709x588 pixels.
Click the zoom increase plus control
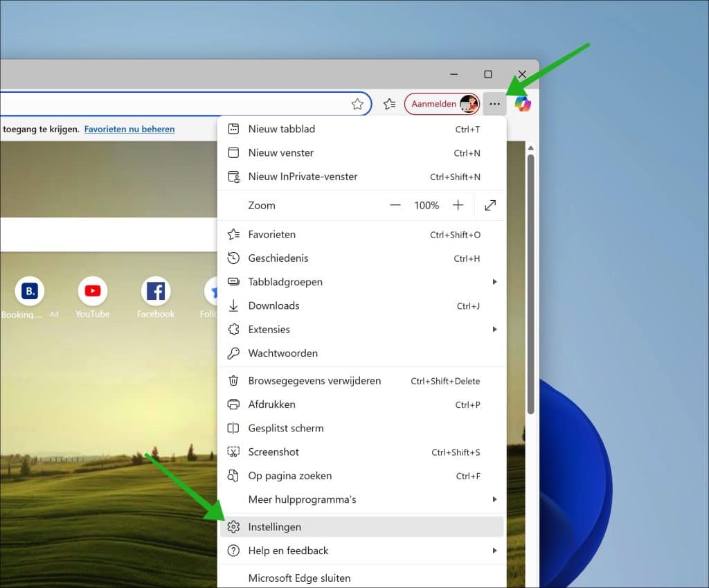tap(458, 205)
